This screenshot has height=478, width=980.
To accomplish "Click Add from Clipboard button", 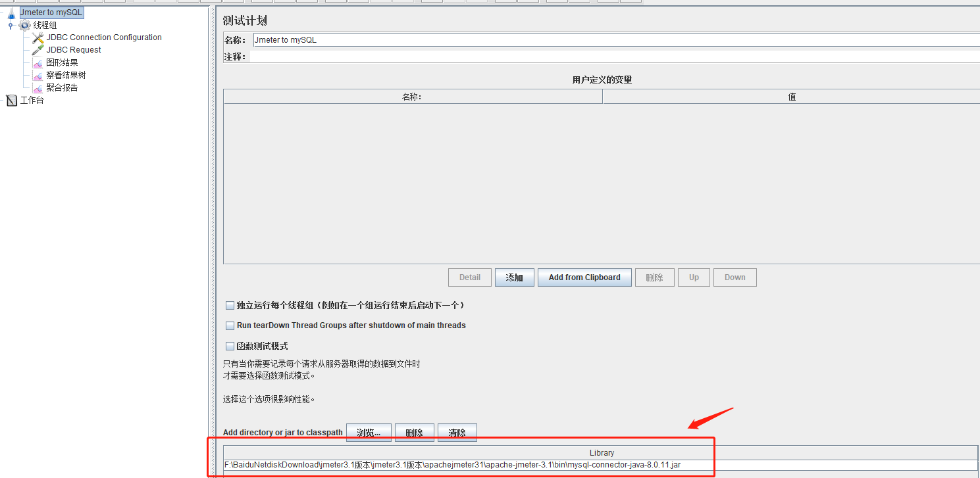I will pos(584,277).
